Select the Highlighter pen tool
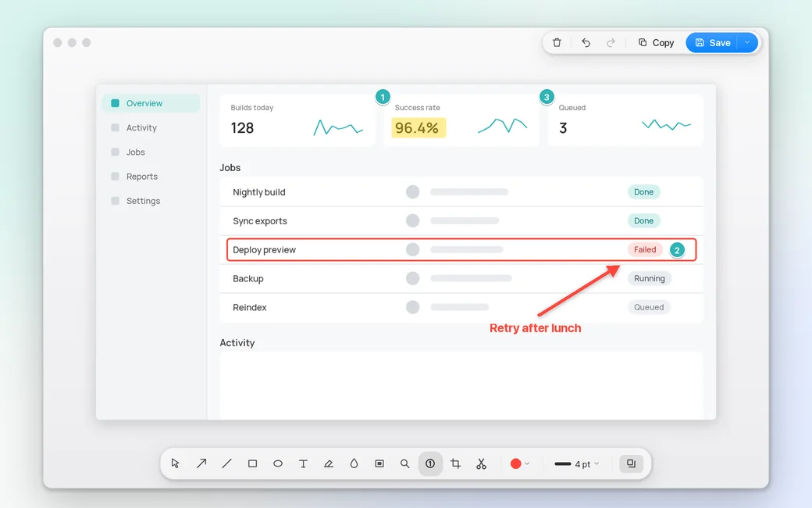The height and width of the screenshot is (508, 812). pyautogui.click(x=329, y=463)
